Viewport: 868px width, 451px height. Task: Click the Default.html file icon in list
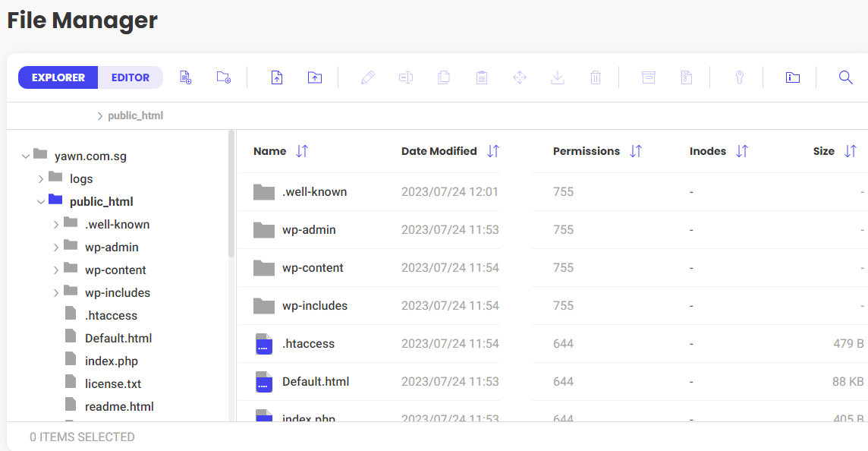pos(264,382)
